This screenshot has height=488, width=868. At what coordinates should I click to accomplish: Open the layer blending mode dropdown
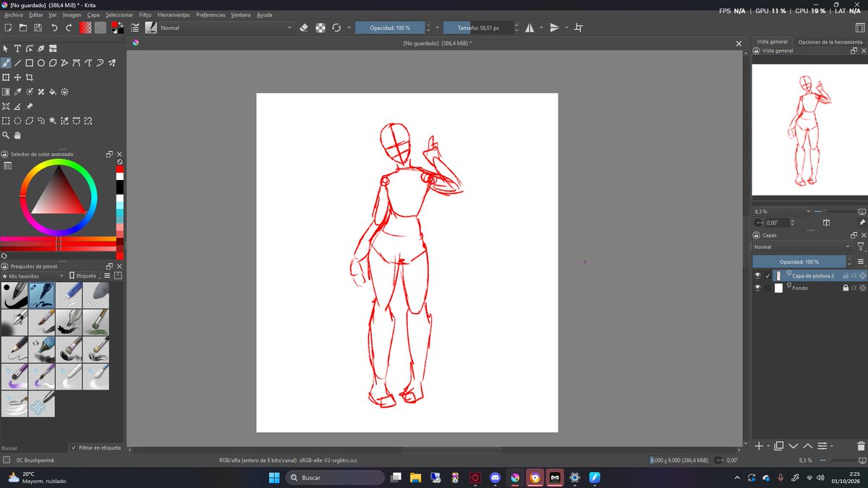point(802,247)
